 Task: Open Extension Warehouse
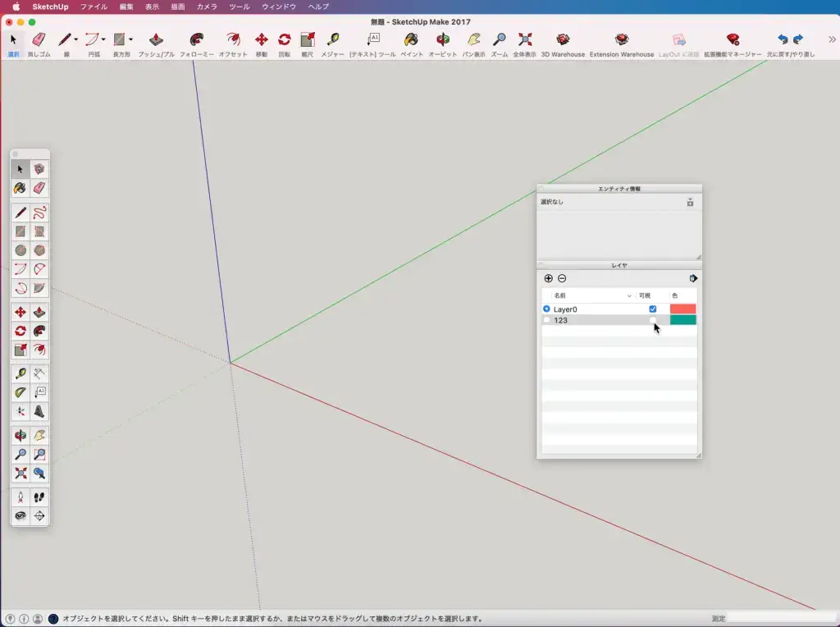point(622,44)
